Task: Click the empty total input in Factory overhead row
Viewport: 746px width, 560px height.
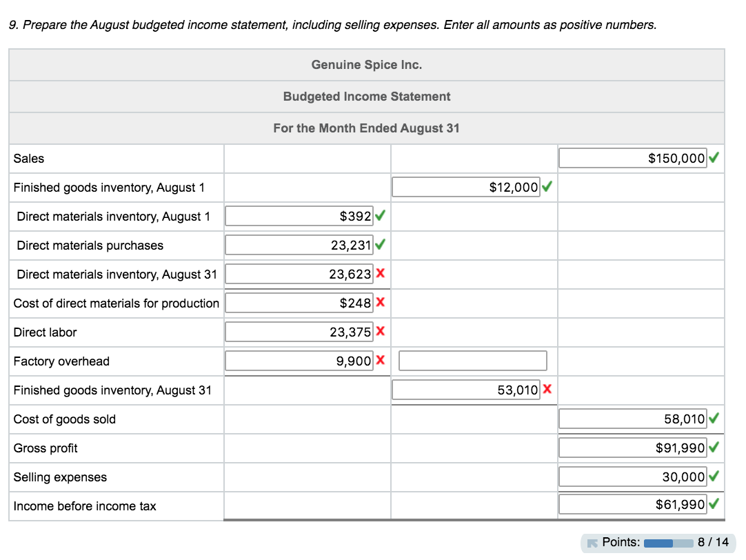Action: tap(472, 361)
